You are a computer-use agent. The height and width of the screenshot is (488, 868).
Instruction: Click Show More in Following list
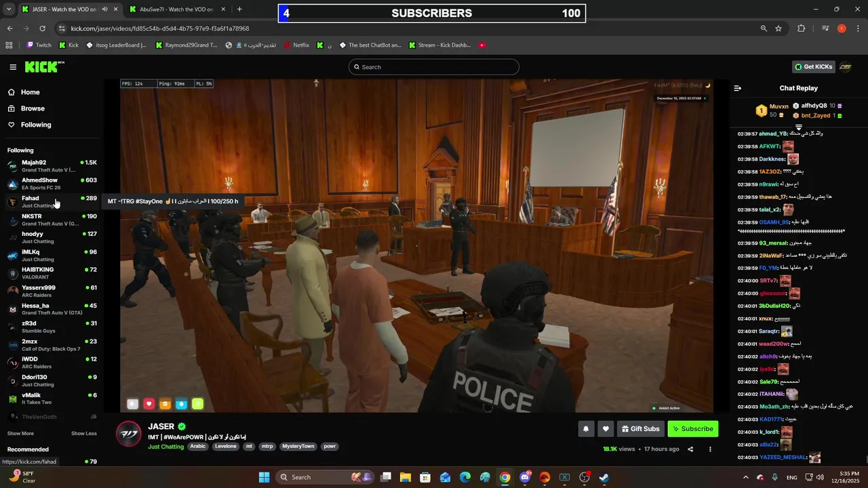(x=20, y=434)
